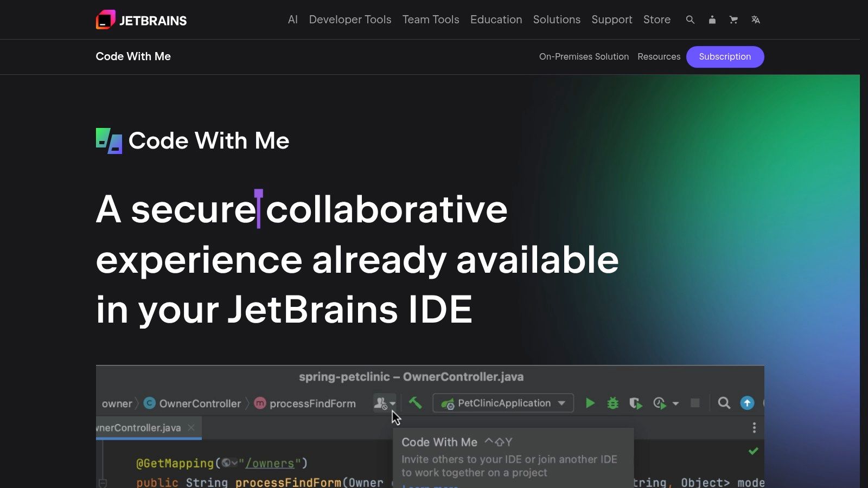Open the language selector icon
The image size is (868, 488).
pos(756,20)
